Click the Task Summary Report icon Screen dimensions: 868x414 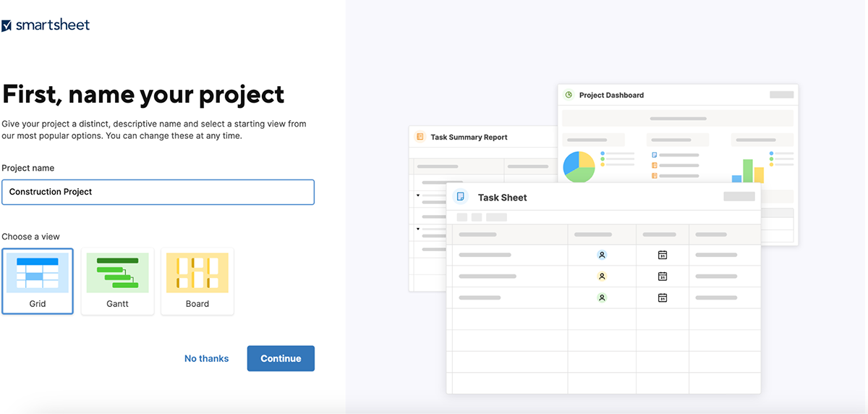click(420, 137)
